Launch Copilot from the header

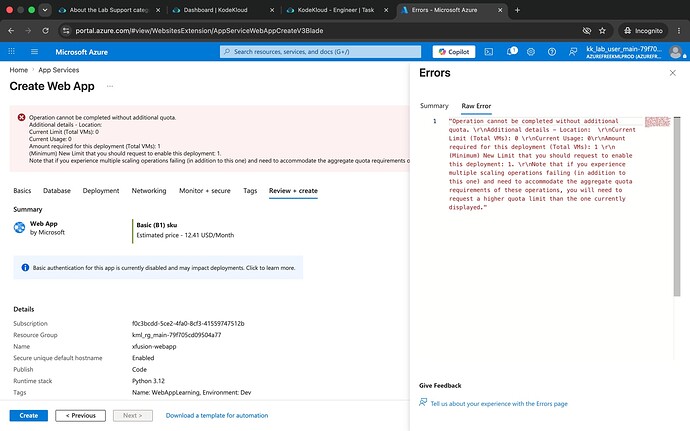pyautogui.click(x=454, y=52)
